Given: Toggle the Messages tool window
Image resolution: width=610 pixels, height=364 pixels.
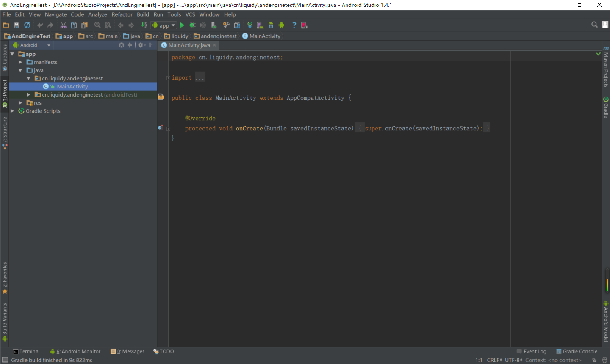Looking at the screenshot, I should [x=128, y=351].
